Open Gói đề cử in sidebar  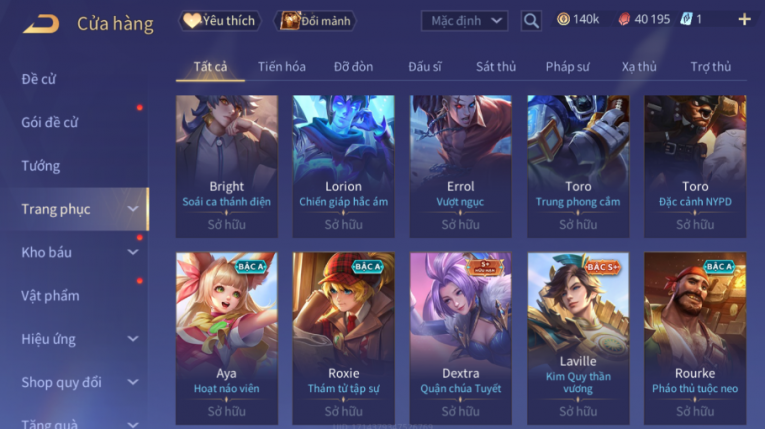point(50,123)
